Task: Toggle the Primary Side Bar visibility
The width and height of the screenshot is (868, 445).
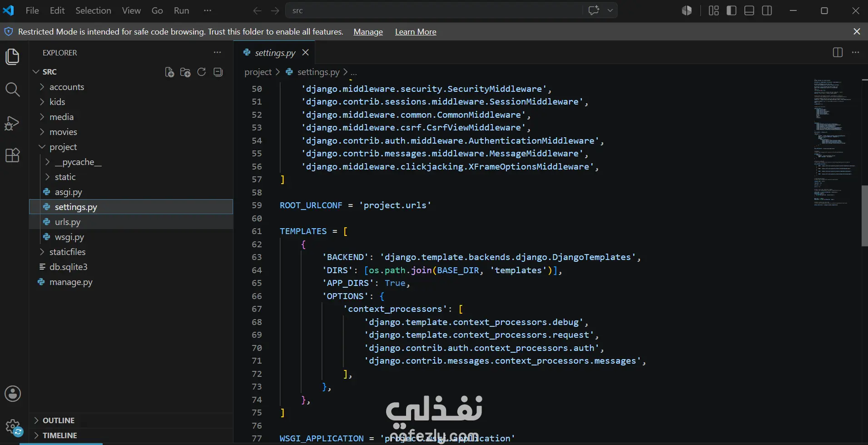Action: pyautogui.click(x=731, y=10)
